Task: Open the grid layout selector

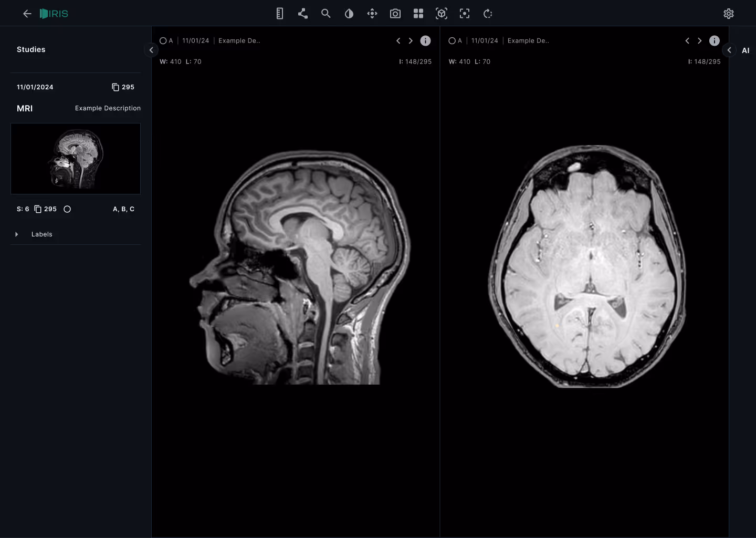Action: (x=418, y=14)
